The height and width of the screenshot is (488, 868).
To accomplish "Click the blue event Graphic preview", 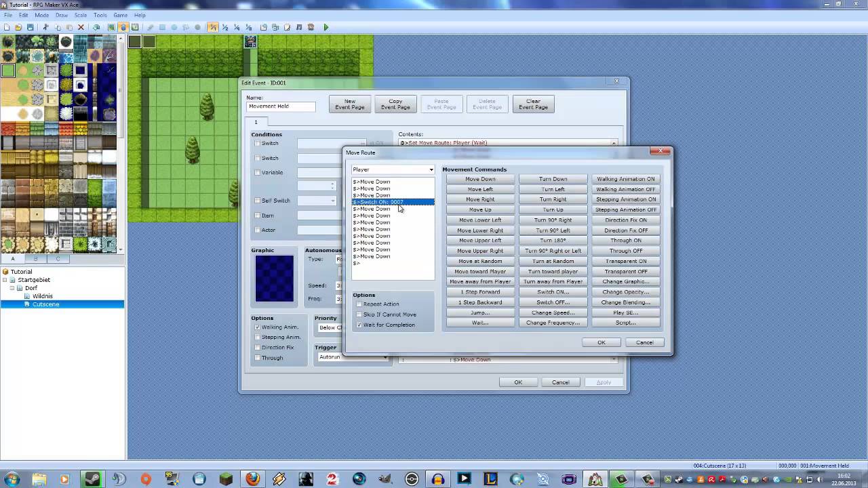I will (275, 279).
